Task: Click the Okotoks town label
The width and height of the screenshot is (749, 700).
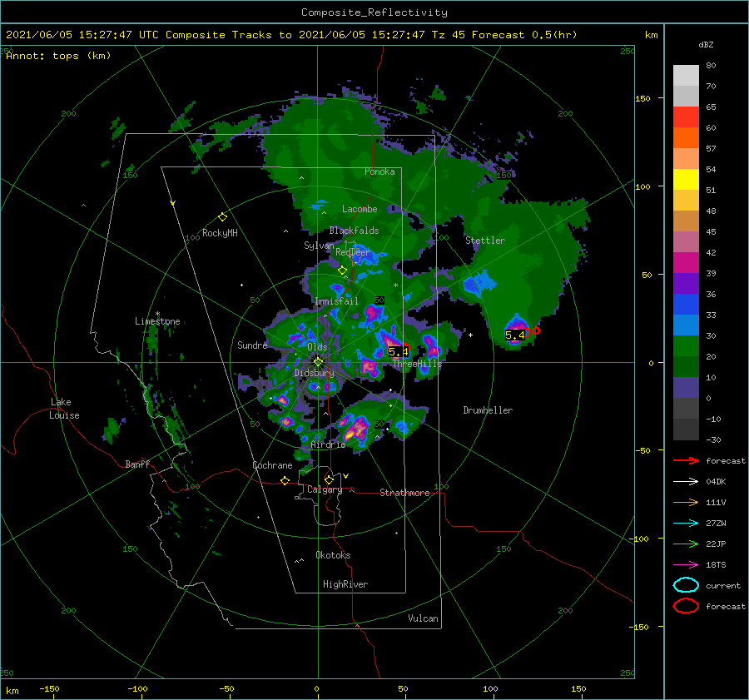Action: (x=333, y=555)
